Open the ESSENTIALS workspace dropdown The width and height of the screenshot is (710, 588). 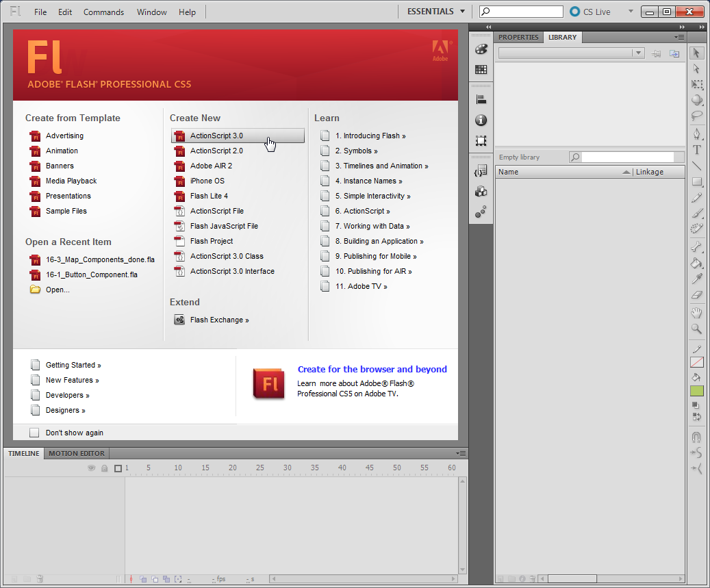(x=436, y=12)
